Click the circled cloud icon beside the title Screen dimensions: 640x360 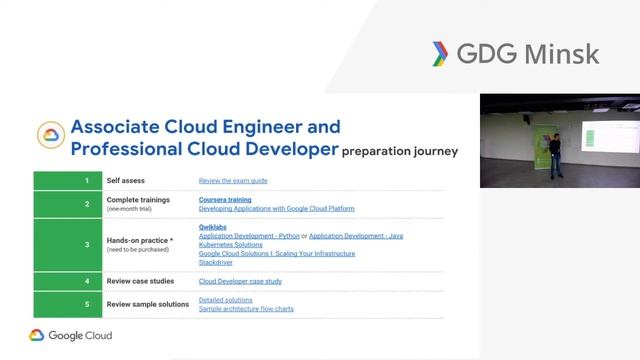pos(51,135)
